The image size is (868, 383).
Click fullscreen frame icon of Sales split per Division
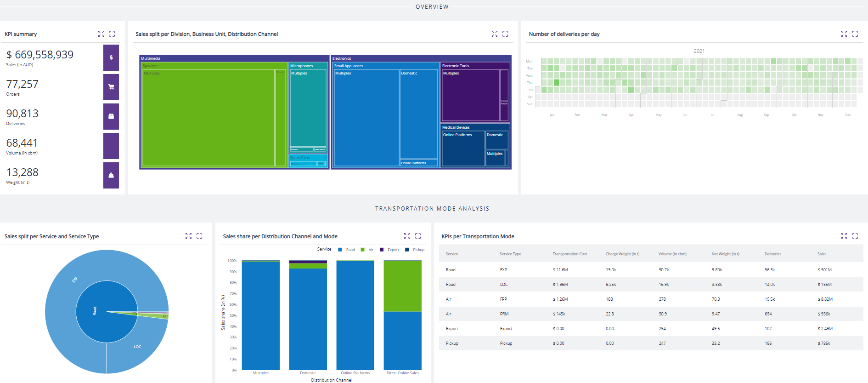coord(505,34)
